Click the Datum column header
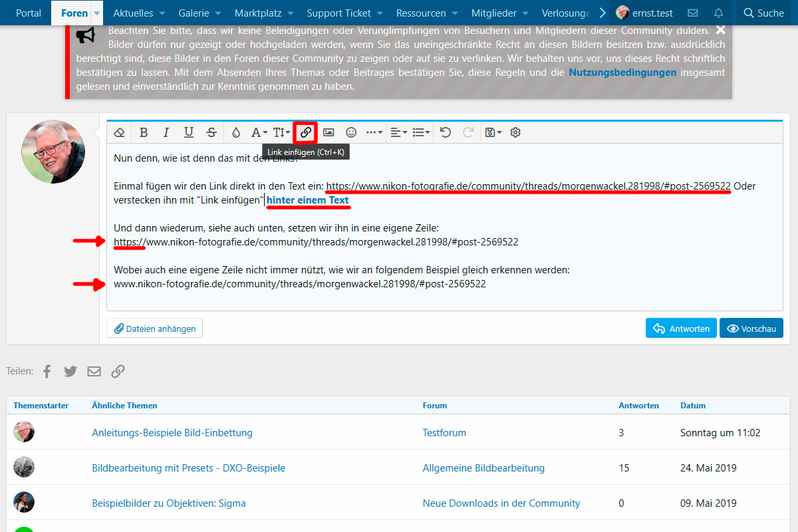The height and width of the screenshot is (532, 798). 693,405
